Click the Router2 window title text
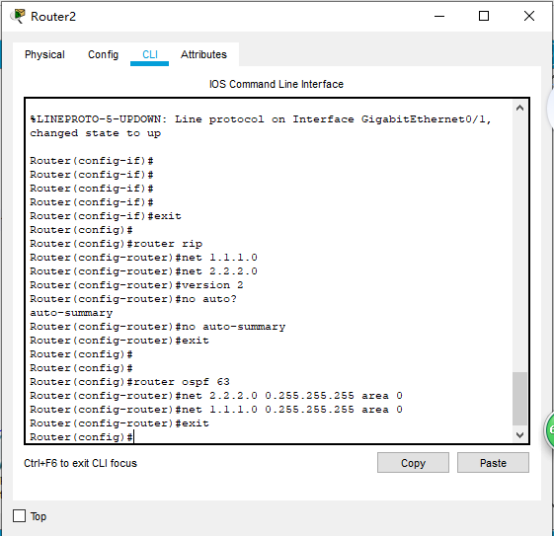 [53, 17]
